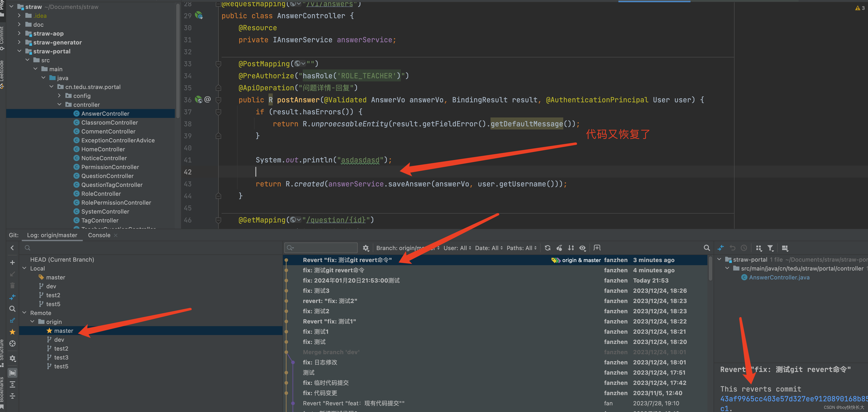Switch to the Log: origin/master tab
Screen dimensions: 868x412
tap(52, 235)
